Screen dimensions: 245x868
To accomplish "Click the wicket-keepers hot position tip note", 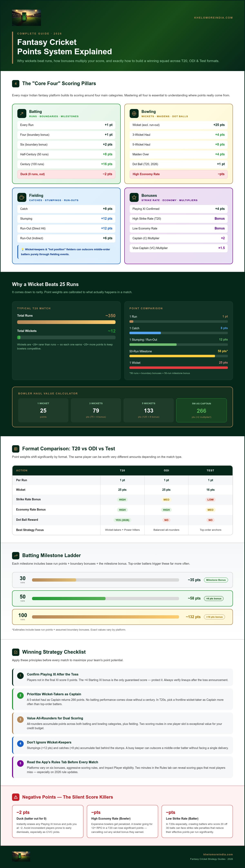I will point(66,252).
